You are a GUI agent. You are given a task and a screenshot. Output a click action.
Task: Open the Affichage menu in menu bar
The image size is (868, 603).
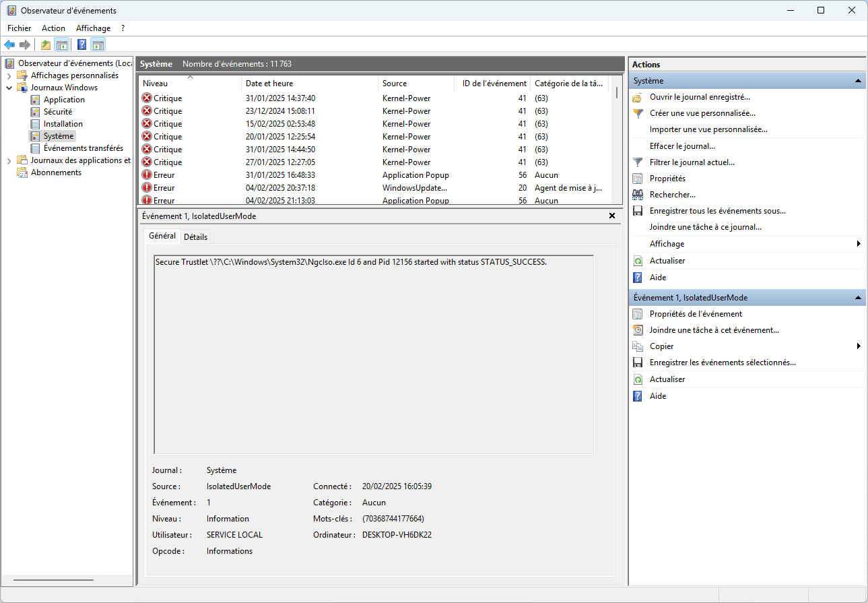[x=93, y=28]
